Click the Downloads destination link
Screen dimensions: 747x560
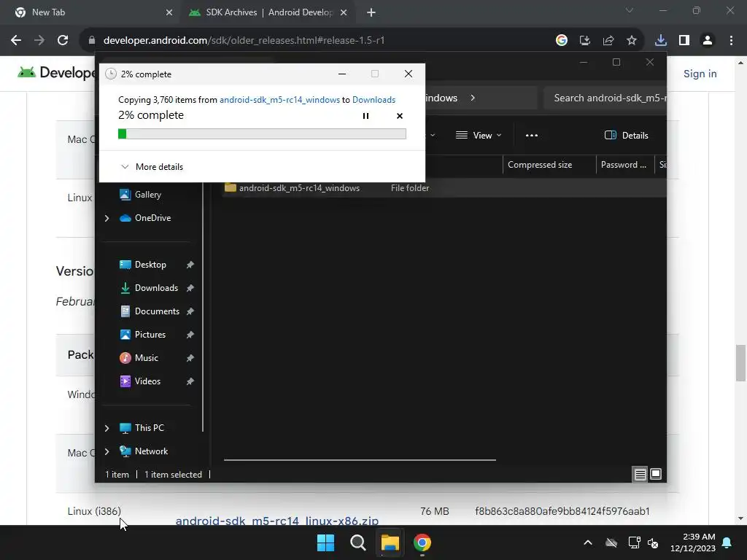point(374,99)
